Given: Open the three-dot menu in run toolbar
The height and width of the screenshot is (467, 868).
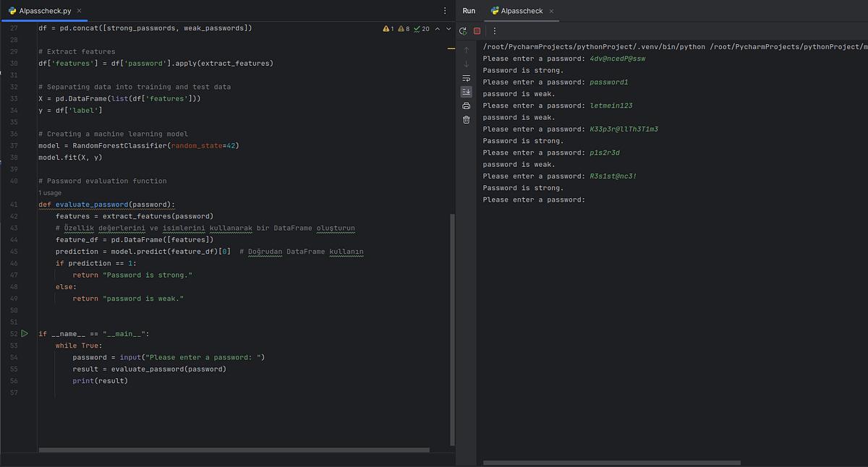Looking at the screenshot, I should click(495, 30).
